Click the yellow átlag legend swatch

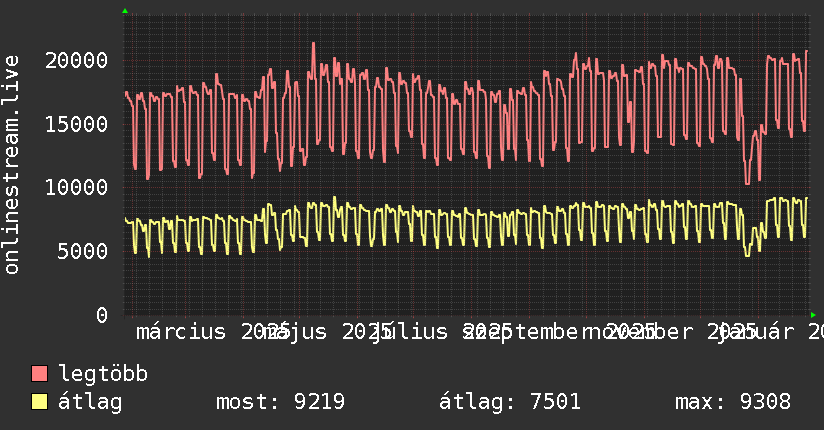click(x=39, y=402)
